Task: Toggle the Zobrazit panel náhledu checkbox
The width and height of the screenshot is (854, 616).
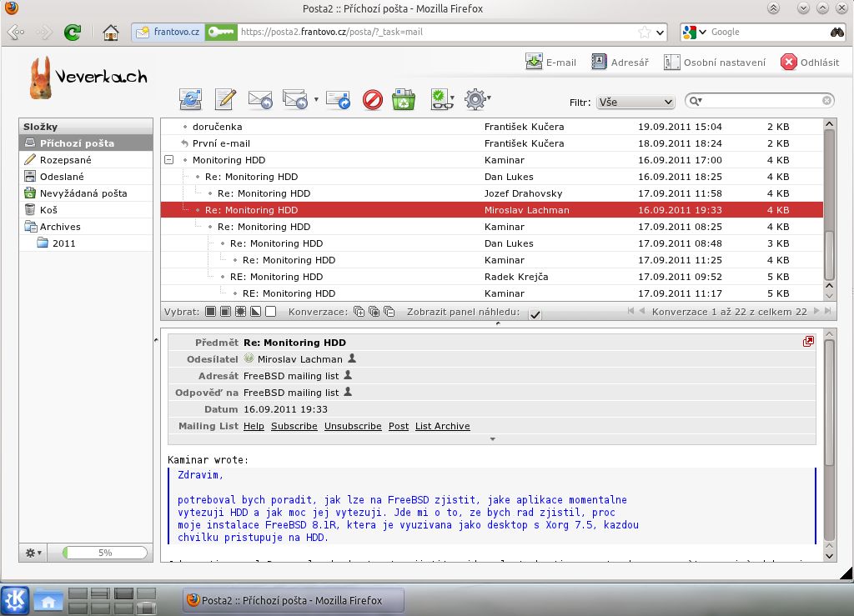Action: (535, 313)
